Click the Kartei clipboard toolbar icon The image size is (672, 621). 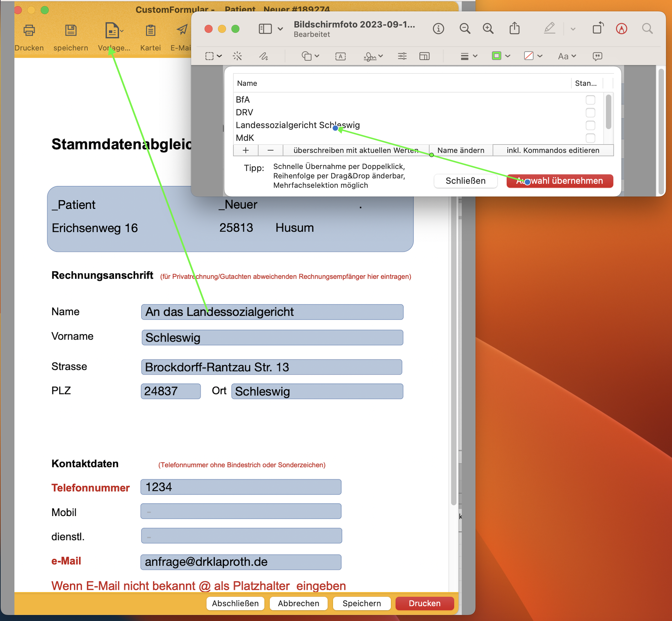(150, 30)
